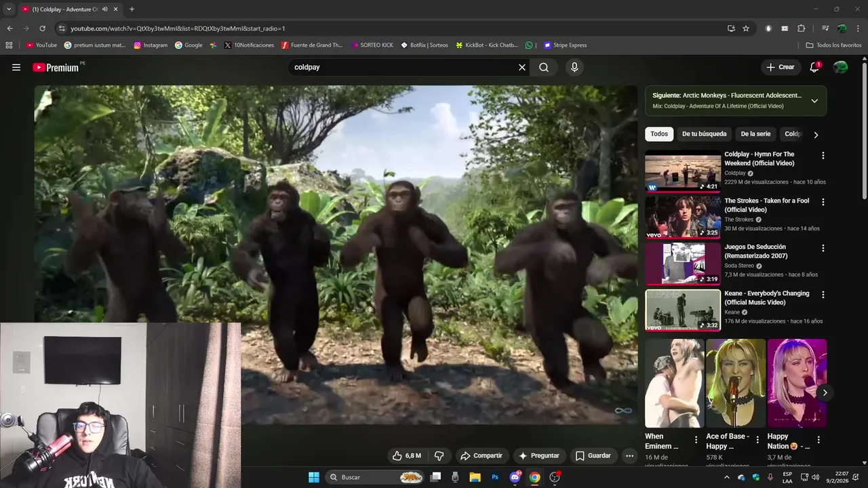Mute the tab audio speaker icon
Viewport: 868px width, 488px height.
(104, 9)
